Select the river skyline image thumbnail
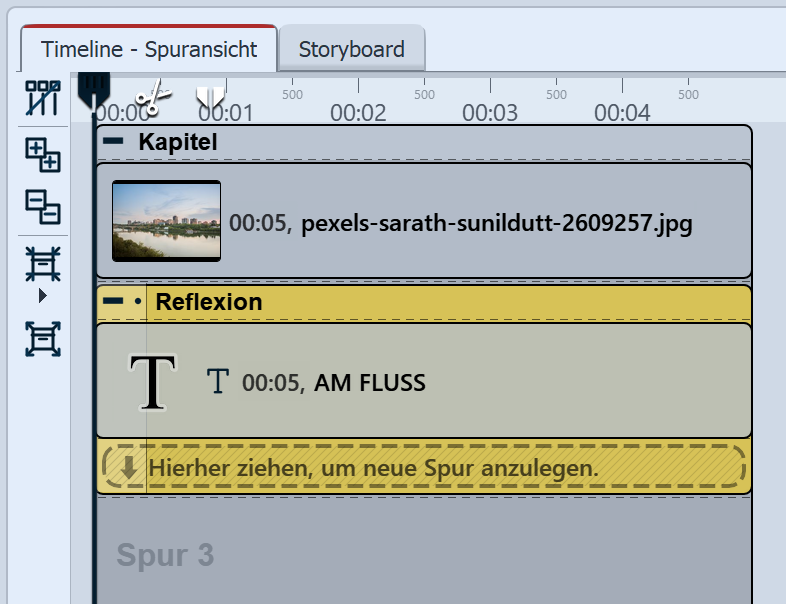 [x=166, y=221]
